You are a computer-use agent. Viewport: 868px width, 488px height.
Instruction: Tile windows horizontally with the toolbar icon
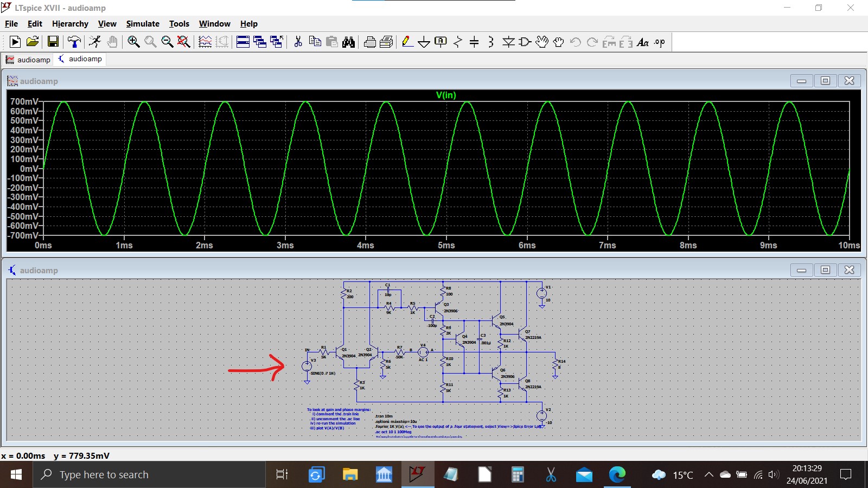click(x=243, y=42)
